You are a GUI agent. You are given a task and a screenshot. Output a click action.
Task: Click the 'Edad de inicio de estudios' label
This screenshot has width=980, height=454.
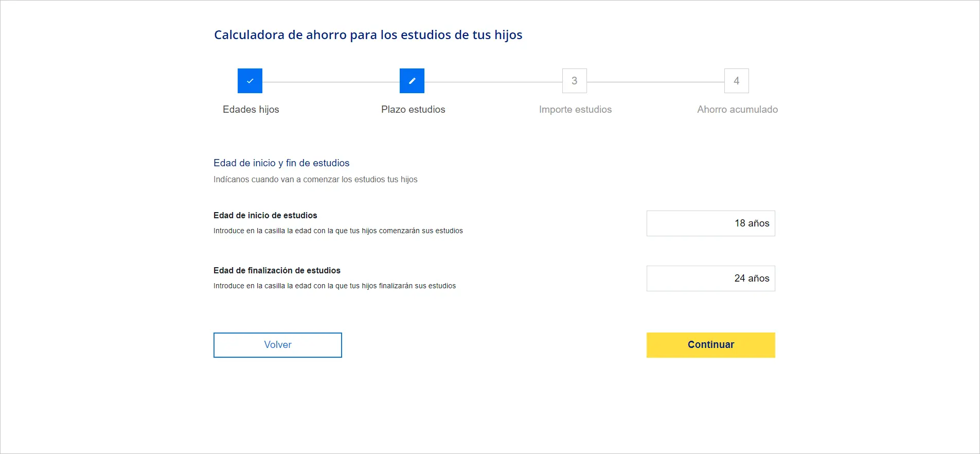click(265, 216)
